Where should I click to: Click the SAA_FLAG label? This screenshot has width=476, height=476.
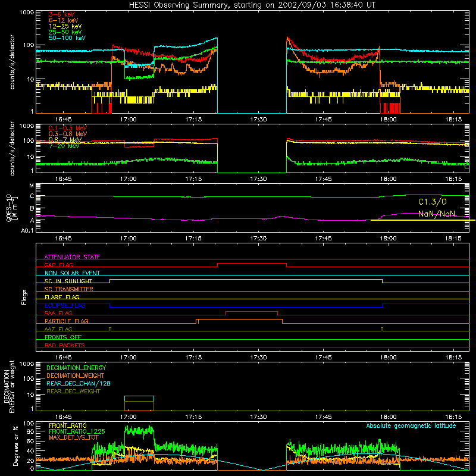click(58, 313)
